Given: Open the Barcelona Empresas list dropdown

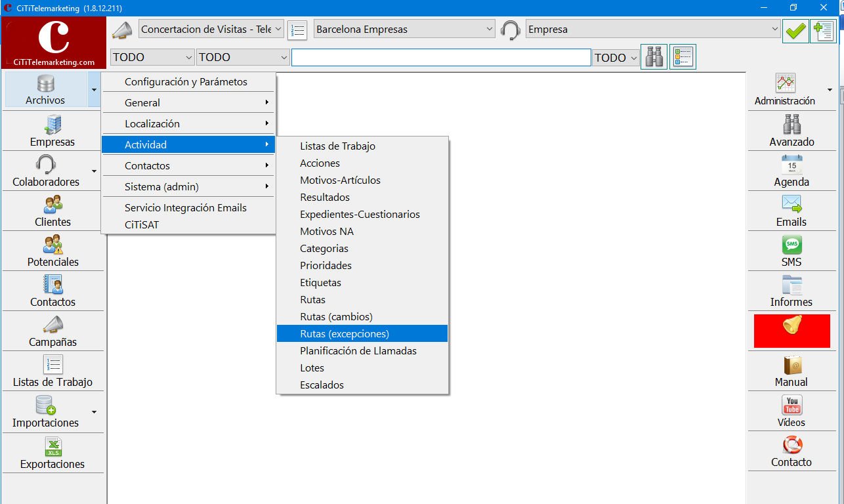Looking at the screenshot, I should (404, 30).
